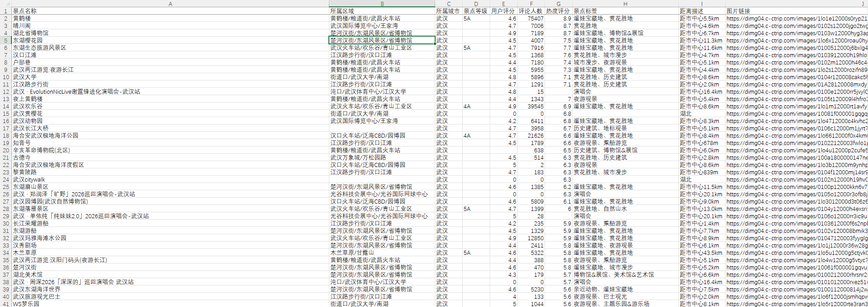This screenshot has width=868, height=307.
Task: Select the 长江荣耀游船 cell
Action: pos(170,223)
